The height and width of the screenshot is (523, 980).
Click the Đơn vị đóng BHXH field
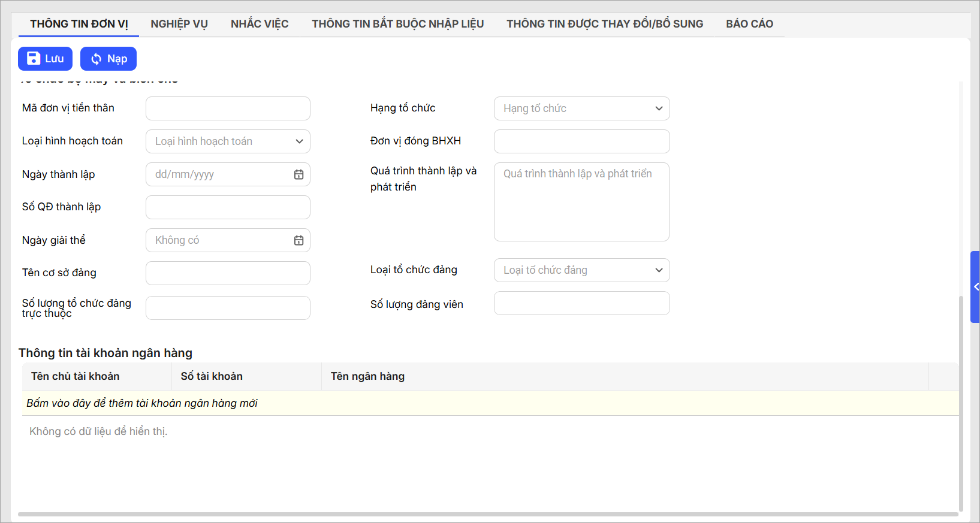[581, 141]
